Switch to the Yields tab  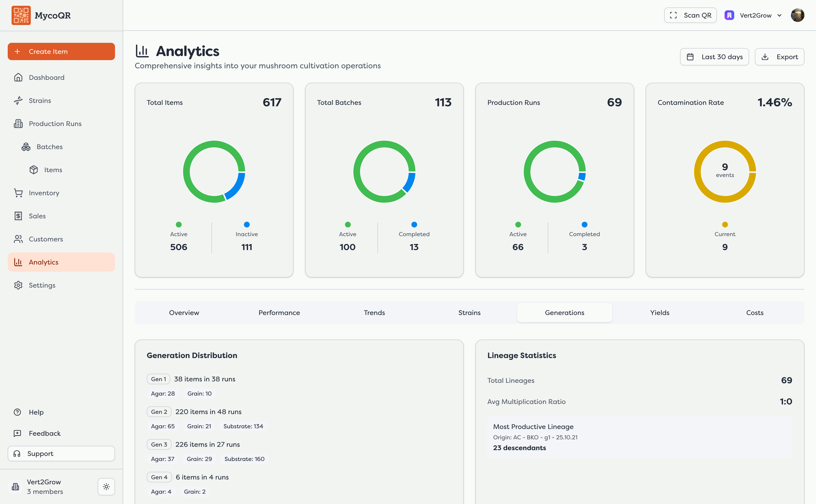[x=660, y=313]
